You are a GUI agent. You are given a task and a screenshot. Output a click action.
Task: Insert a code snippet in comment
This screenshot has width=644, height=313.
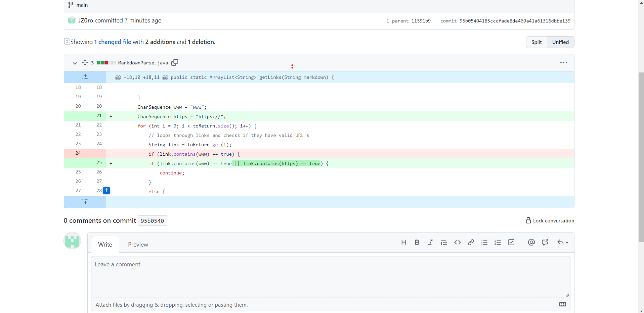[457, 242]
